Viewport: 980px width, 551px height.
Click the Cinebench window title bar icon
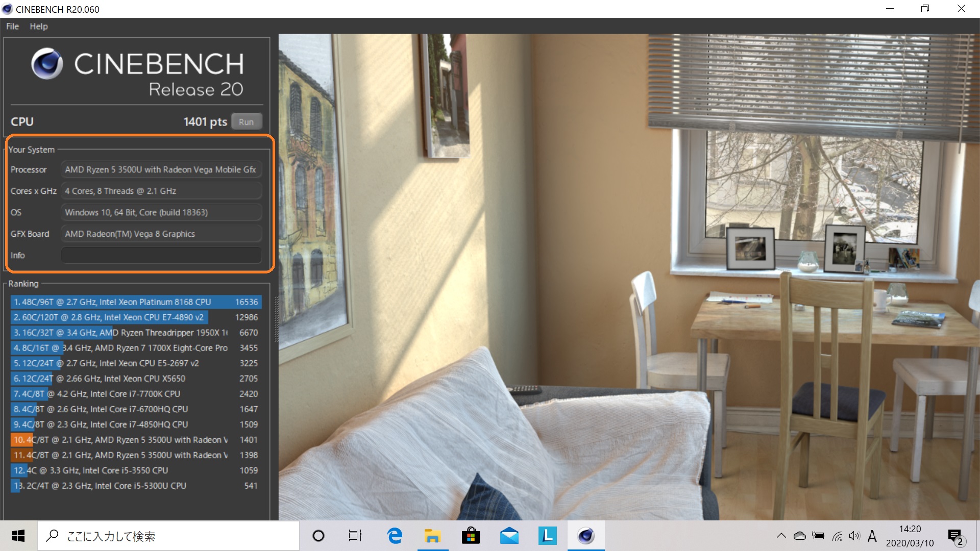tap(7, 9)
